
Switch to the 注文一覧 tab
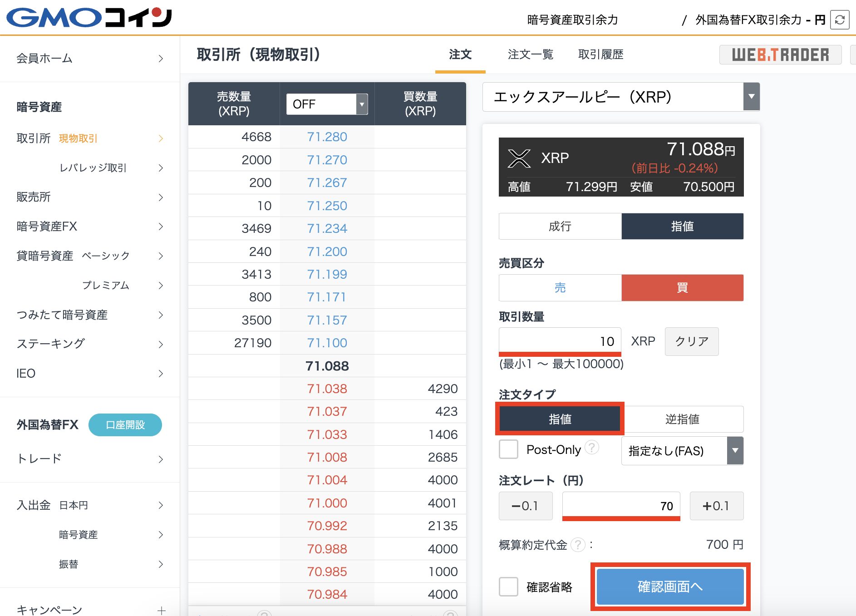(531, 55)
